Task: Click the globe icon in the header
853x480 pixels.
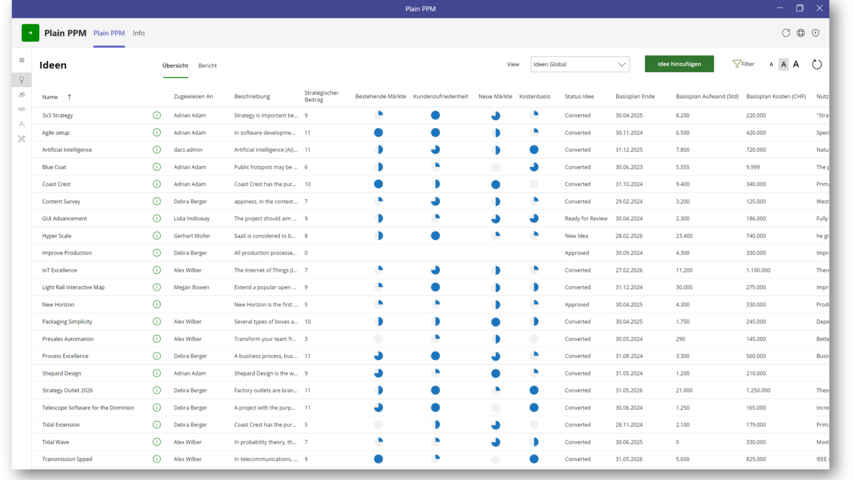Action: pyautogui.click(x=801, y=33)
